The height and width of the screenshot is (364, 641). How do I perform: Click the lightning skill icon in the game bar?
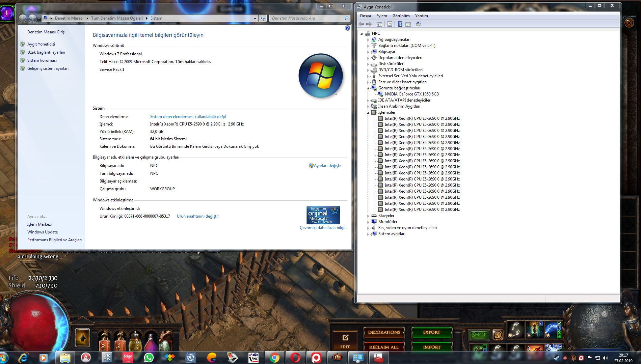553,330
